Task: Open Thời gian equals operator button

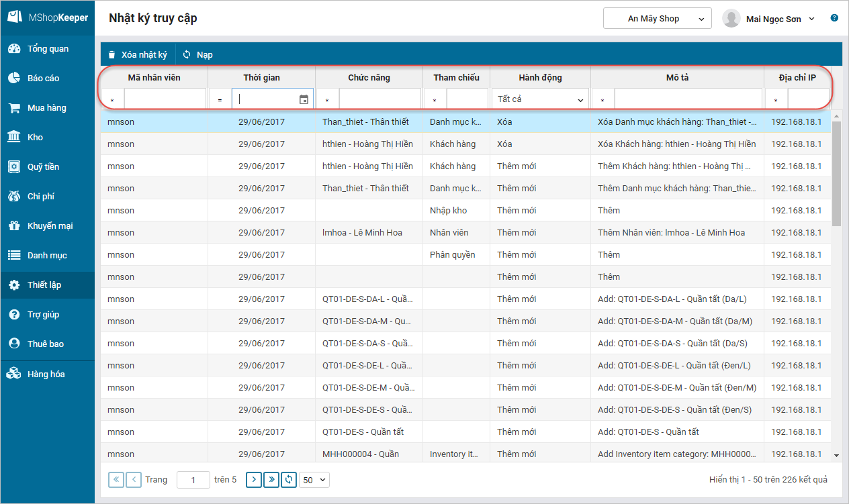Action: point(220,99)
